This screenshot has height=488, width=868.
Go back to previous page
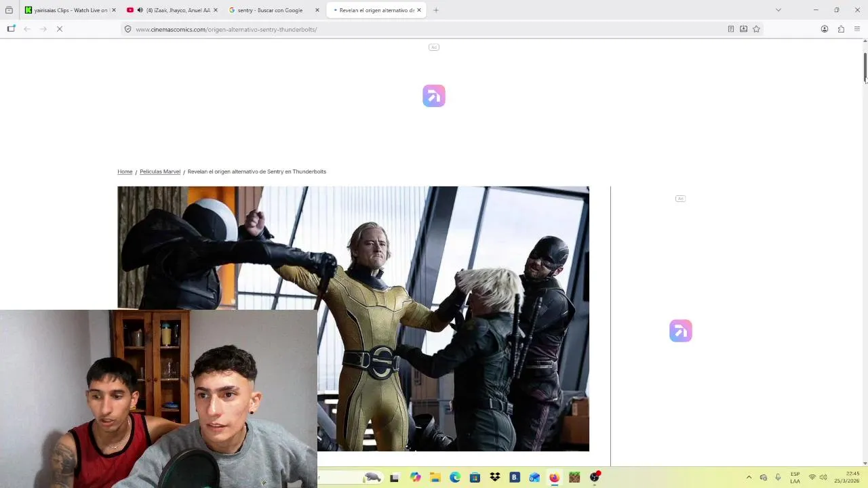[x=27, y=29]
